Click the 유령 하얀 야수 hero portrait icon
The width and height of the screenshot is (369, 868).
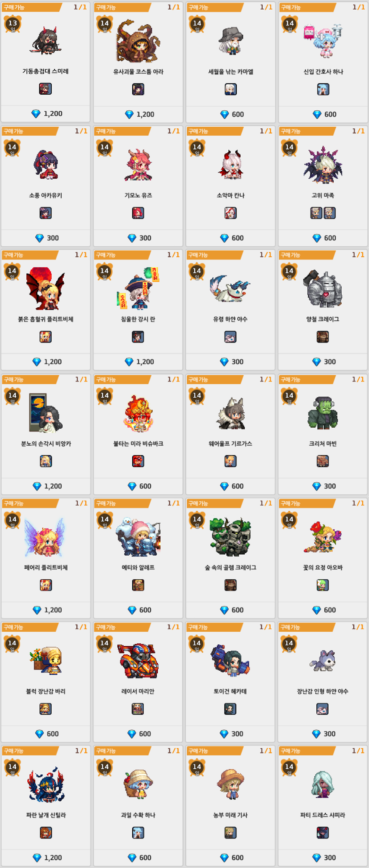230,336
